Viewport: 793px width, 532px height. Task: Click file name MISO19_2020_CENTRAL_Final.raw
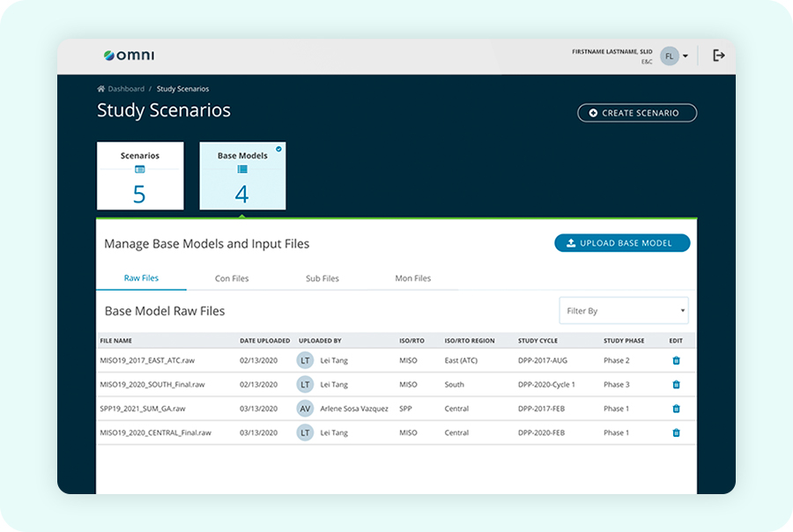point(156,432)
